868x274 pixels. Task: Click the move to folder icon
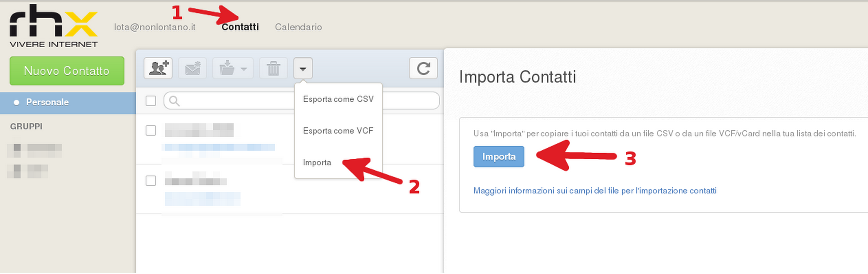[227, 68]
